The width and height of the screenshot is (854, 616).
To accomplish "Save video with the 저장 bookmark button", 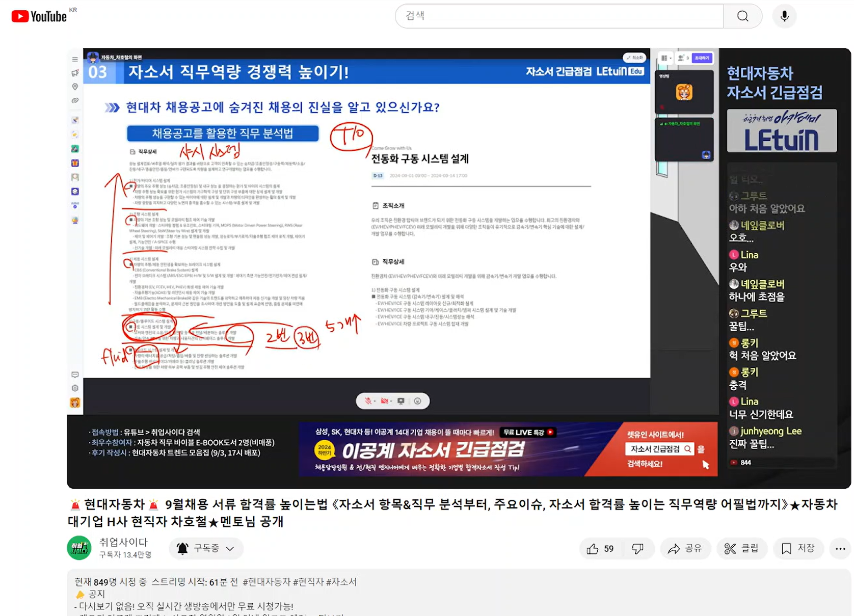I will tap(798, 549).
